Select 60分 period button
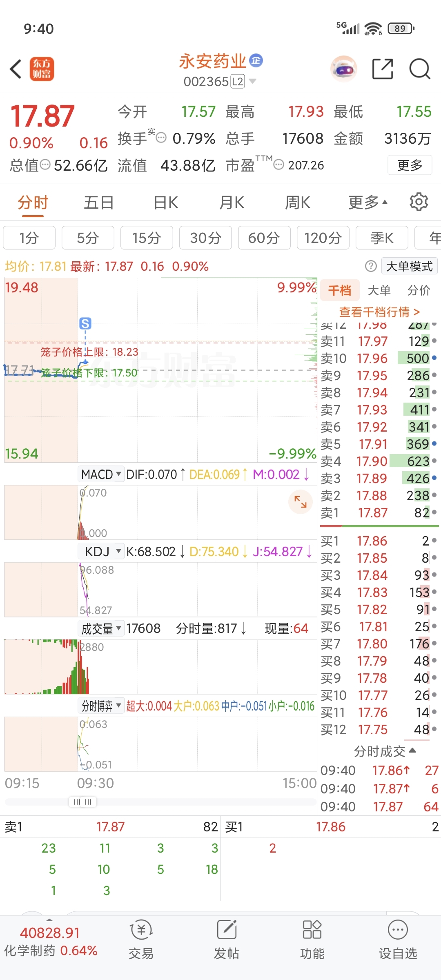 [264, 238]
